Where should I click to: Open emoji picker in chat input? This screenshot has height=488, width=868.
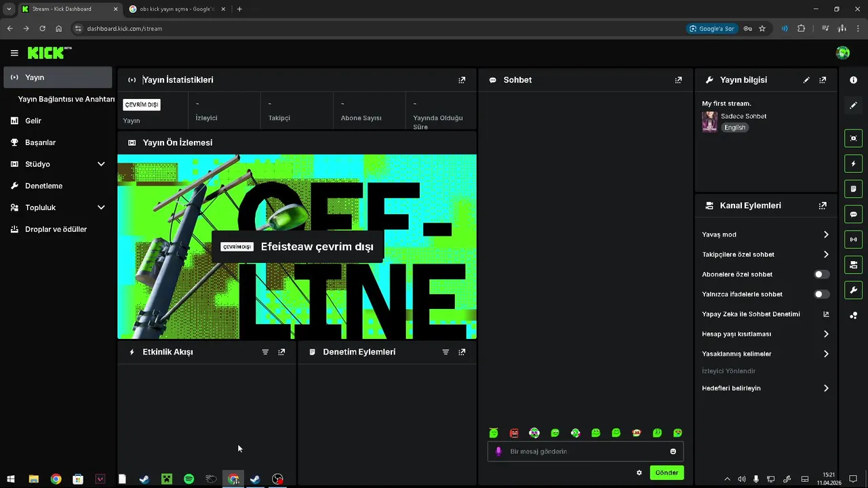click(x=673, y=451)
